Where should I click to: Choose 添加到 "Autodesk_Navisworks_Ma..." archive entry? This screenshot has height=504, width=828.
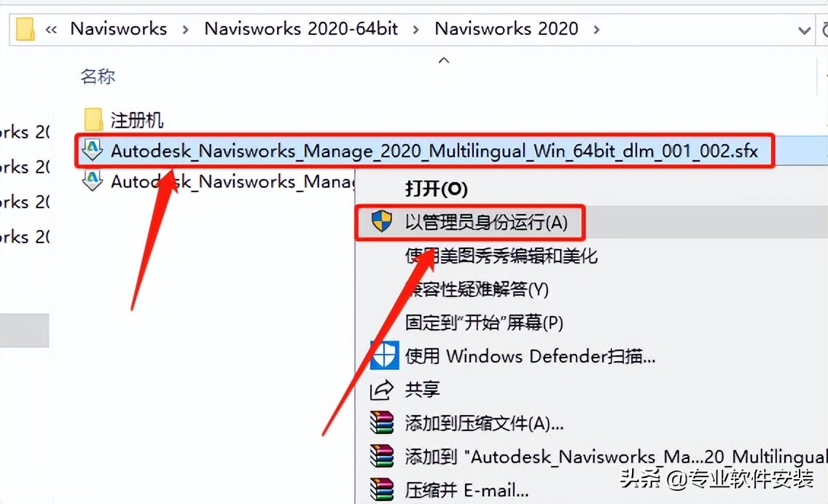point(616,457)
